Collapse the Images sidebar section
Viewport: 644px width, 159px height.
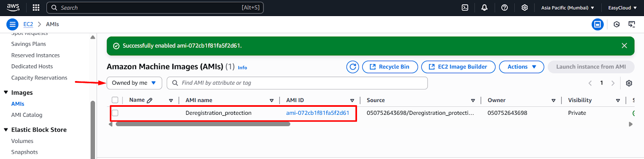pyautogui.click(x=6, y=92)
